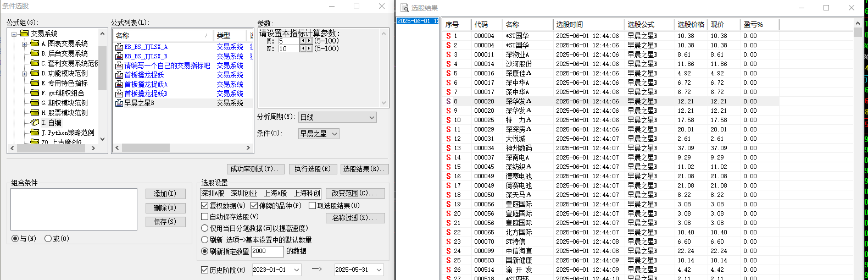Select the I.自编 folder icon
This screenshot has width=868, height=280.
coord(35,123)
